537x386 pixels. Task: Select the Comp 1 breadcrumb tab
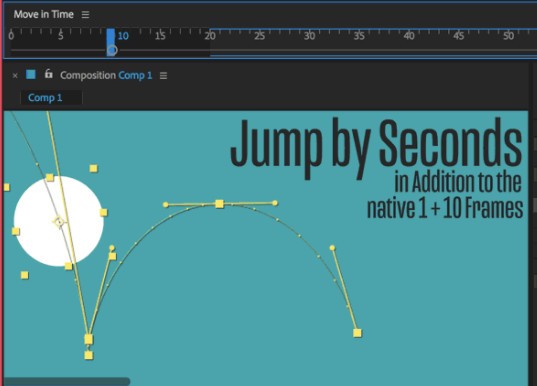[45, 98]
